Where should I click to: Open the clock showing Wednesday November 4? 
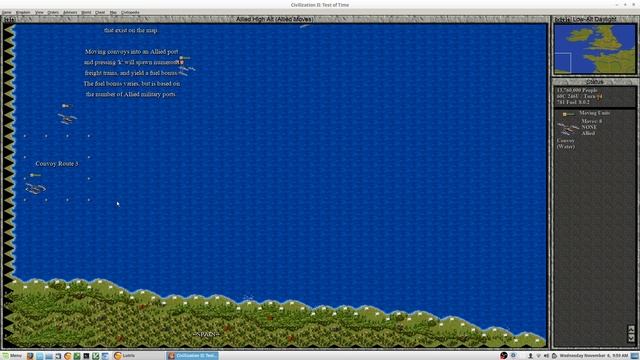594,356
